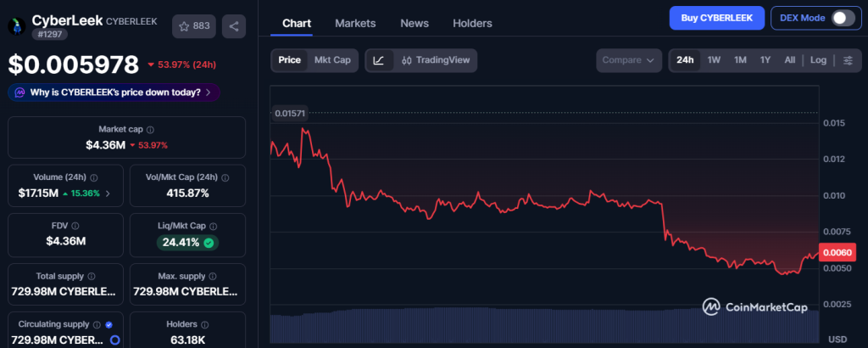Show Volume (24h) info icon

coord(93,178)
